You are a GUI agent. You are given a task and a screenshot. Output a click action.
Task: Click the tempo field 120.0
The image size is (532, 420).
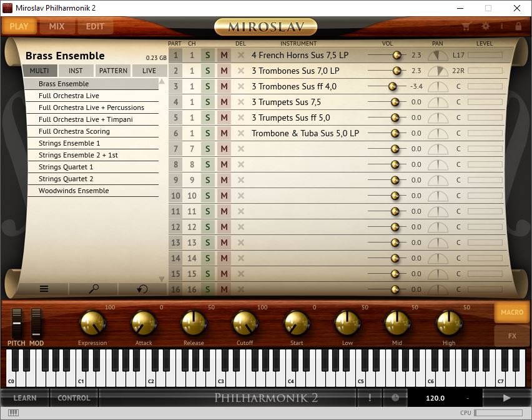point(435,398)
